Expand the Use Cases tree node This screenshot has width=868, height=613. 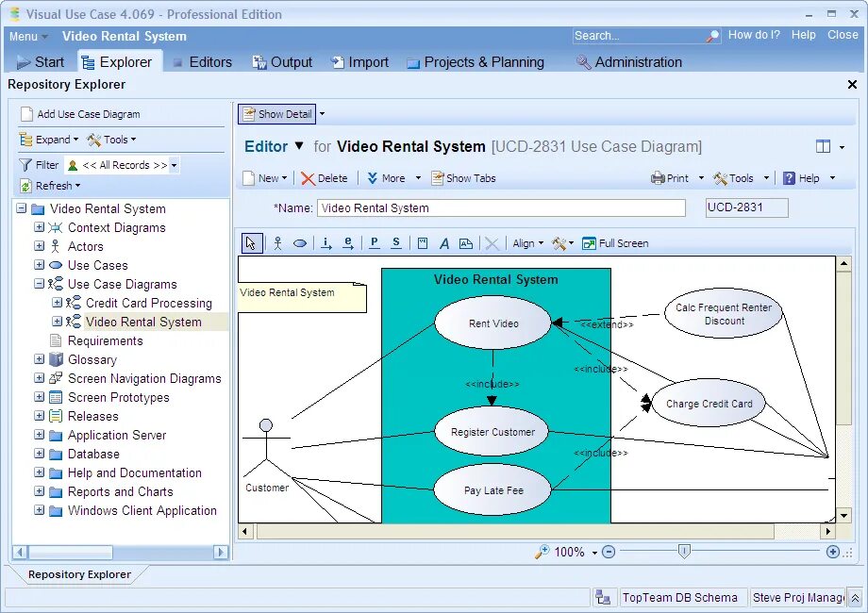click(x=39, y=264)
